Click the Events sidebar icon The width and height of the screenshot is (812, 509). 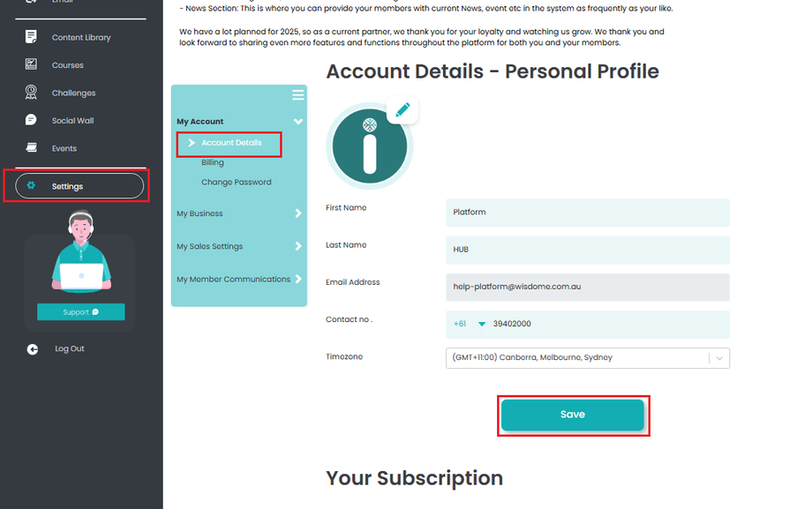pyautogui.click(x=32, y=148)
